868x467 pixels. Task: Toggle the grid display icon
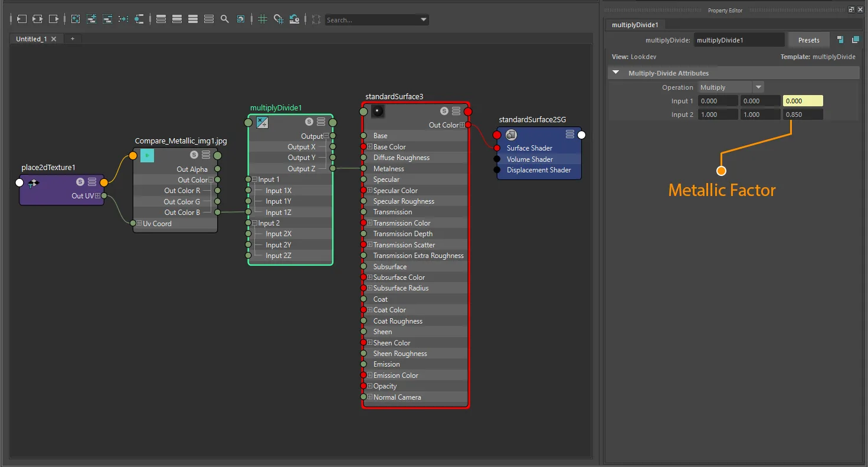point(263,19)
